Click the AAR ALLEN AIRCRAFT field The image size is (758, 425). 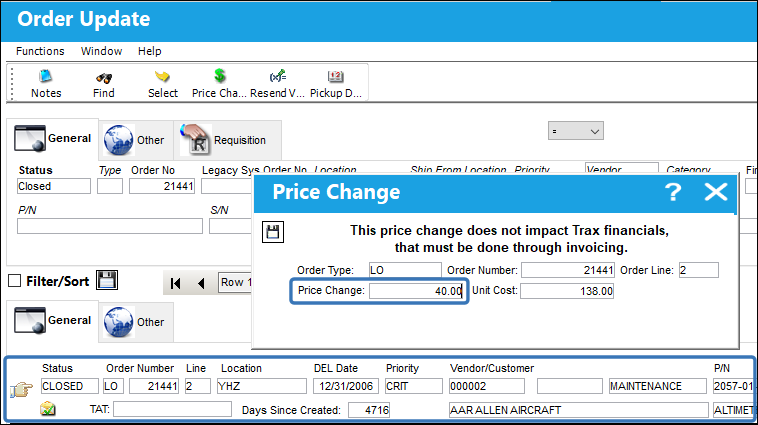click(x=578, y=410)
